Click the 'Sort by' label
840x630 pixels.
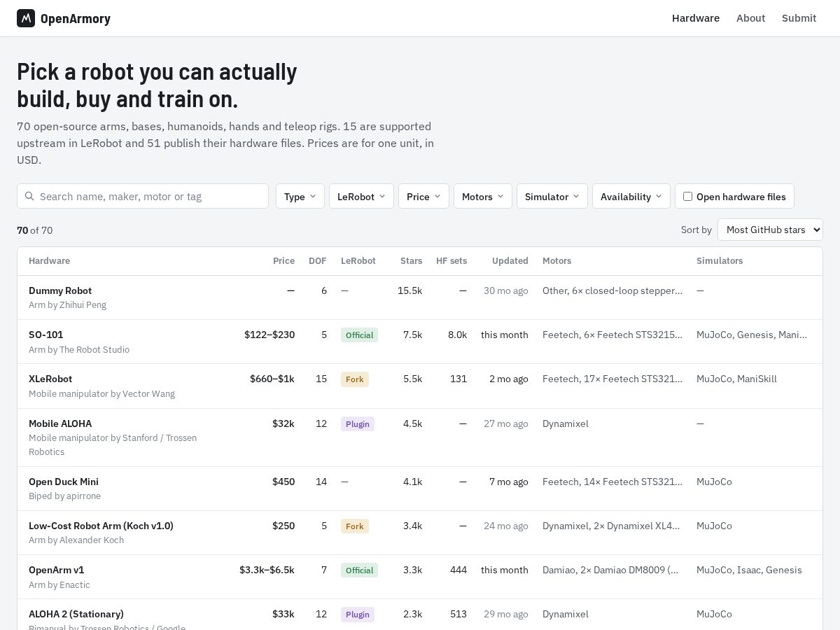pos(696,230)
